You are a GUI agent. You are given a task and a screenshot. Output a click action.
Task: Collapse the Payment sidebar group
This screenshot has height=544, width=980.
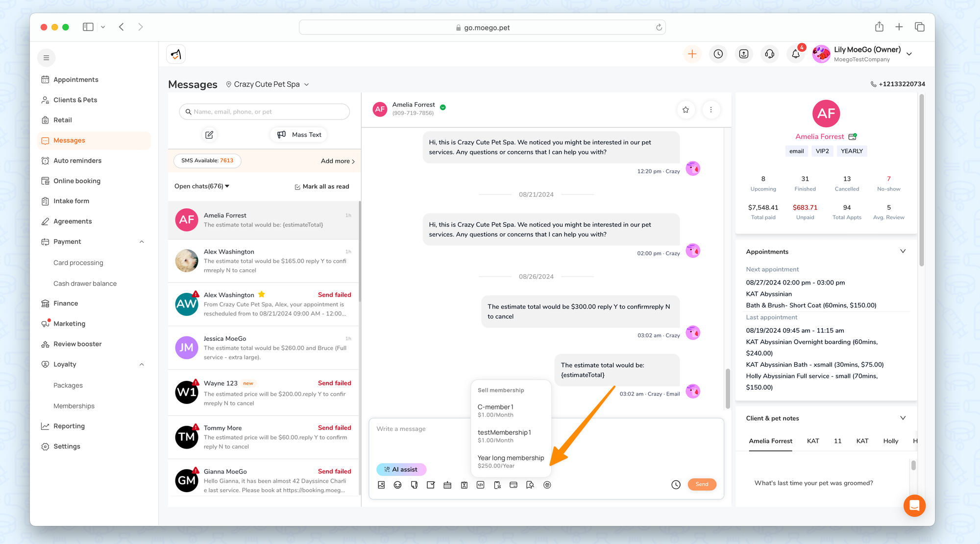(142, 242)
